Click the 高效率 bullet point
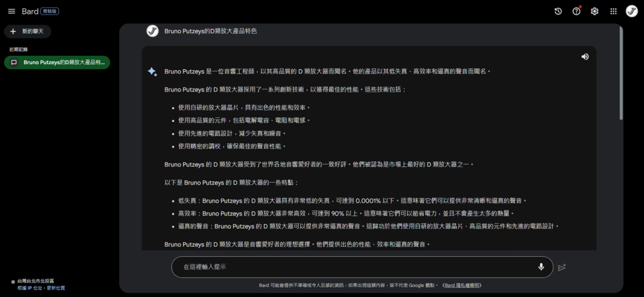The image size is (644, 297). coord(347,213)
